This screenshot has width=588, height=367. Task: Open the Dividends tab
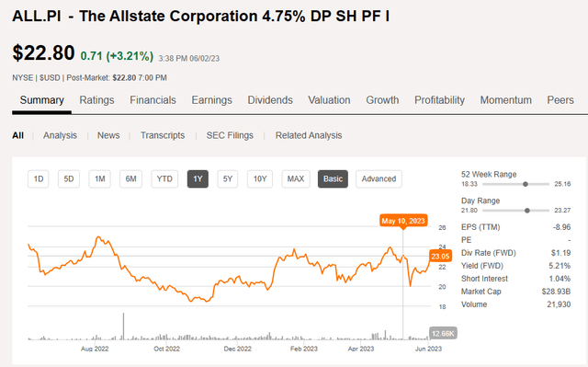pos(270,100)
